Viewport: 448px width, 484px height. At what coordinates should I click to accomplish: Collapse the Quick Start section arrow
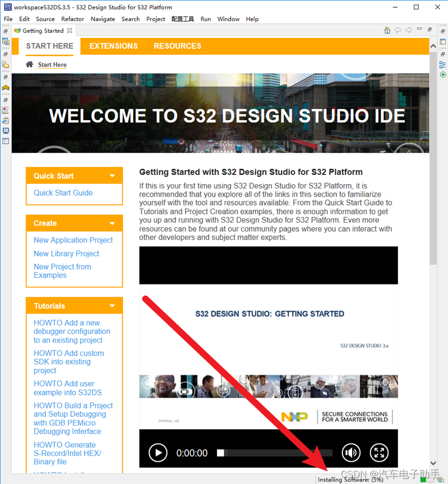coord(112,176)
